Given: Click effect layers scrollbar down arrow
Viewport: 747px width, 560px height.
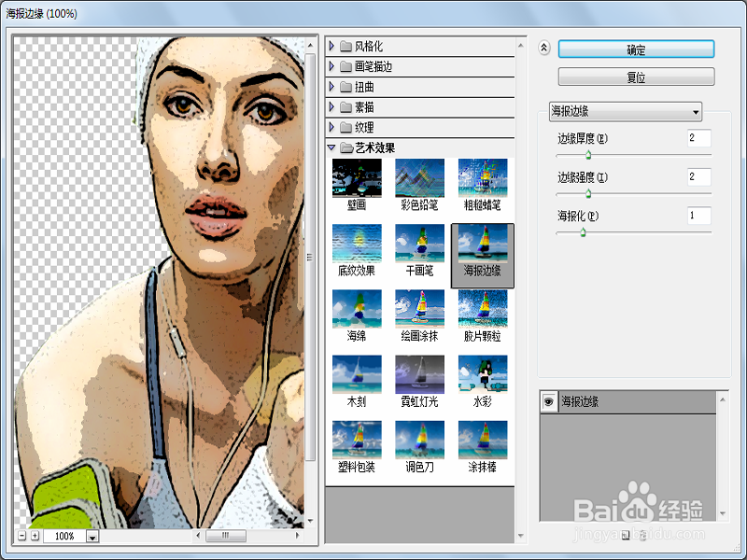Looking at the screenshot, I should pos(723,513).
